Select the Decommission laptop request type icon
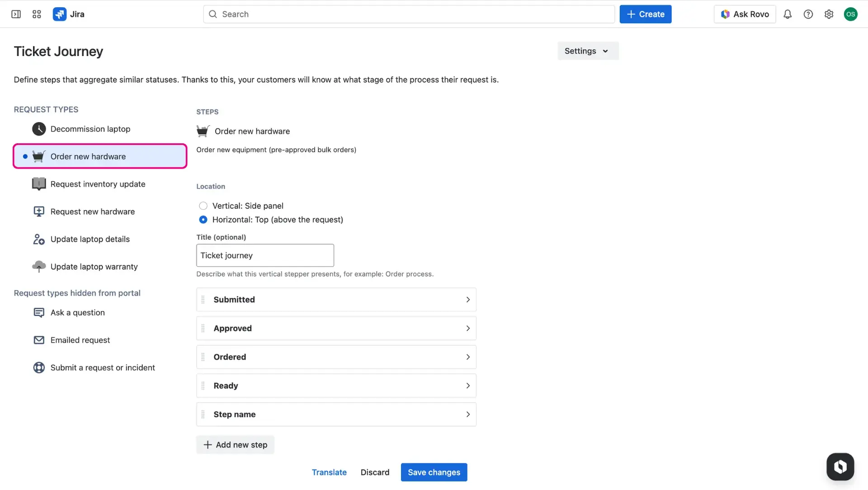868x490 pixels. pyautogui.click(x=39, y=129)
